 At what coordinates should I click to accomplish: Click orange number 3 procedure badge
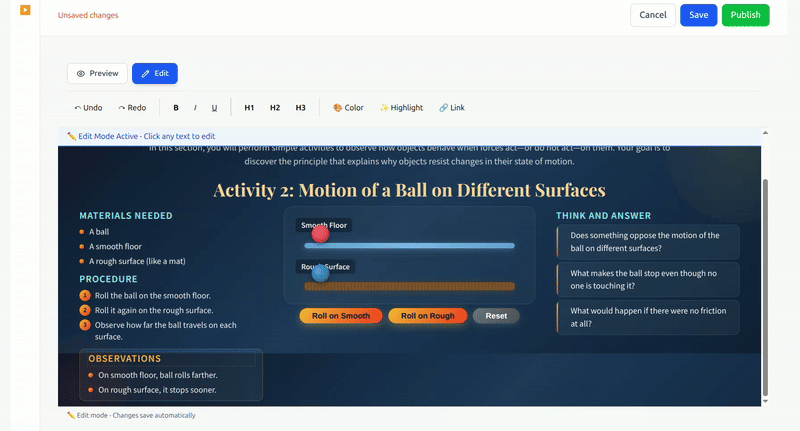(85, 325)
